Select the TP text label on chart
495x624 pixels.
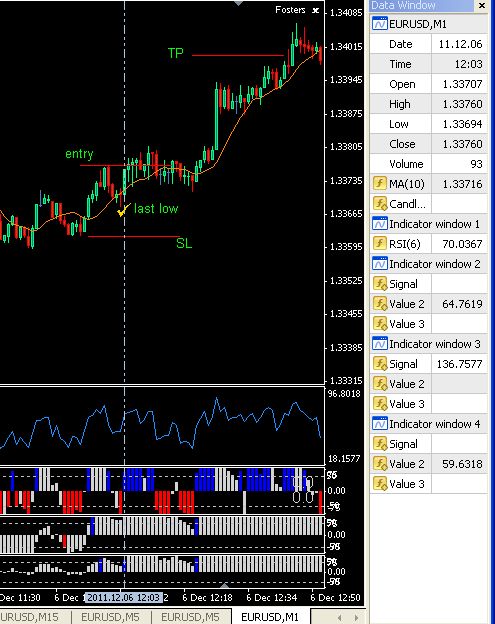[x=175, y=53]
